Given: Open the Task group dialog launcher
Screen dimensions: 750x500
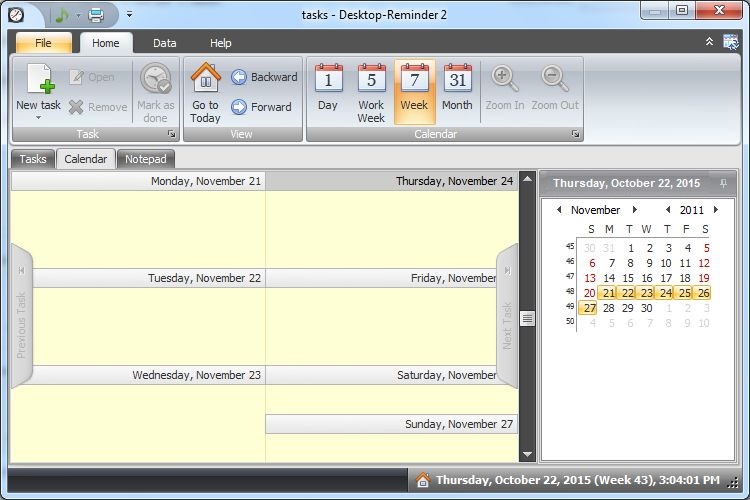Looking at the screenshot, I should (171, 134).
